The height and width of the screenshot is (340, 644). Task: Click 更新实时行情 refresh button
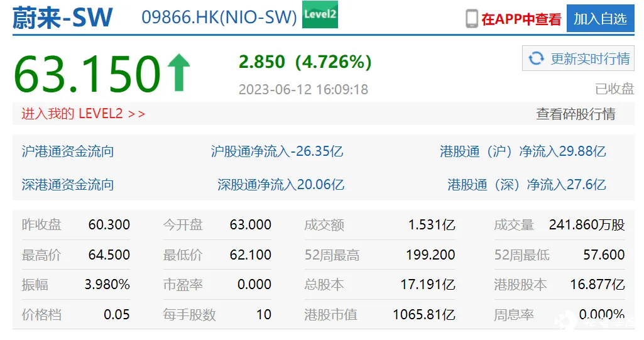pyautogui.click(x=579, y=58)
